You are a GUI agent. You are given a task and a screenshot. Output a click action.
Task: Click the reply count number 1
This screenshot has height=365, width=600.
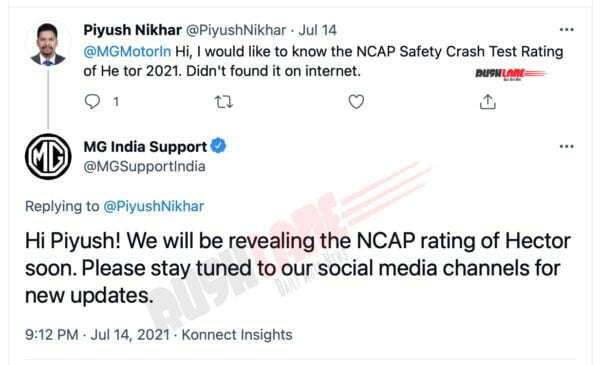(116, 102)
